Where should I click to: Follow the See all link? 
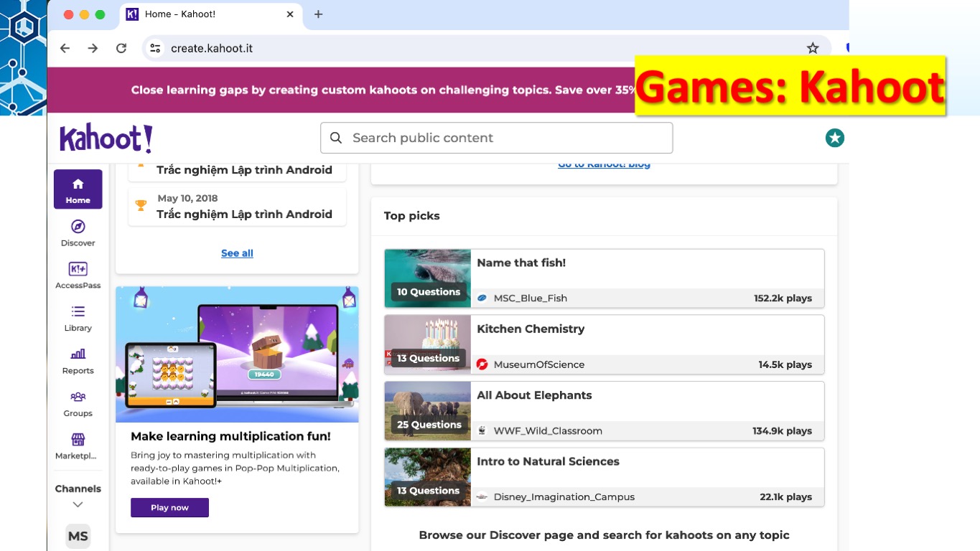(x=237, y=253)
